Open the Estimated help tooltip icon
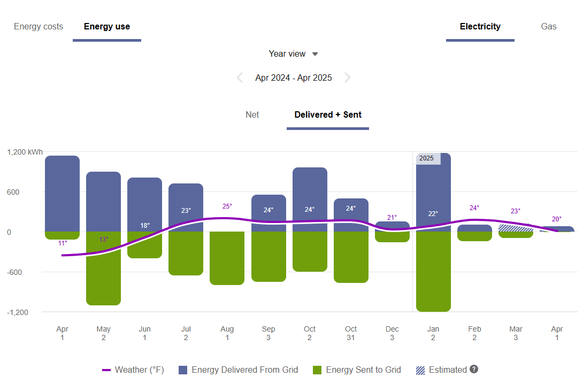The height and width of the screenshot is (392, 583). 473,370
